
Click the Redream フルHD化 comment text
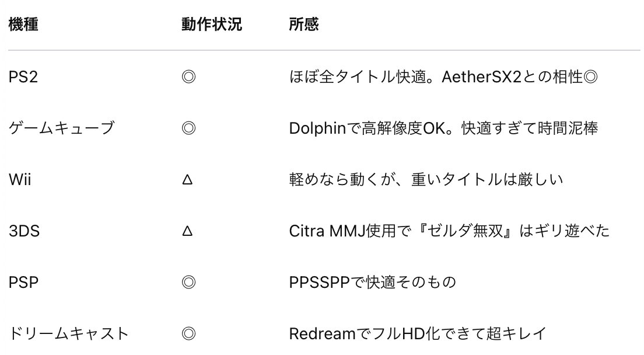point(418,333)
